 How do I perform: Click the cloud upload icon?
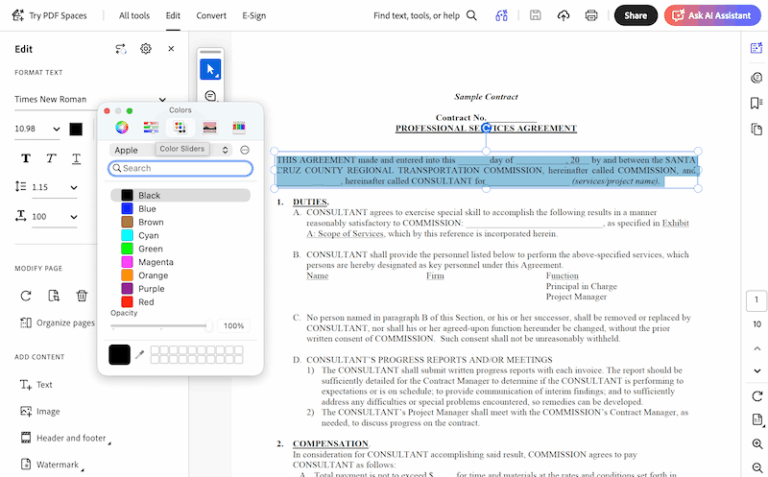[563, 16]
